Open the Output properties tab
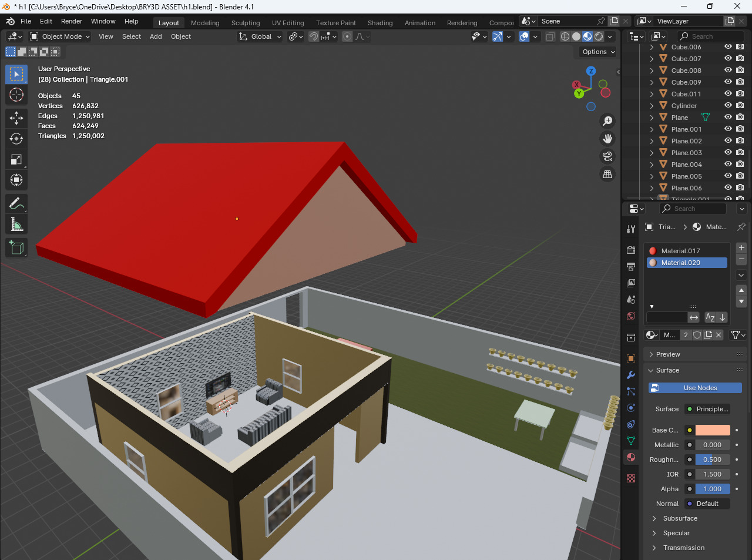Viewport: 752px width, 560px height. pyautogui.click(x=631, y=267)
